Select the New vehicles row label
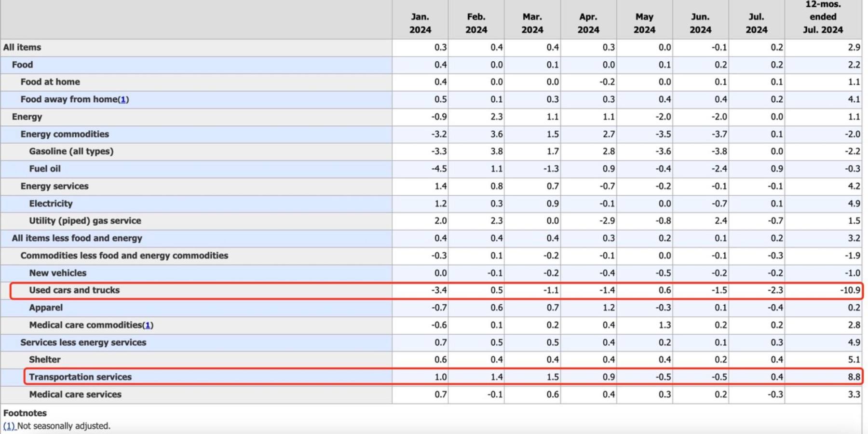This screenshot has width=868, height=434. point(58,273)
